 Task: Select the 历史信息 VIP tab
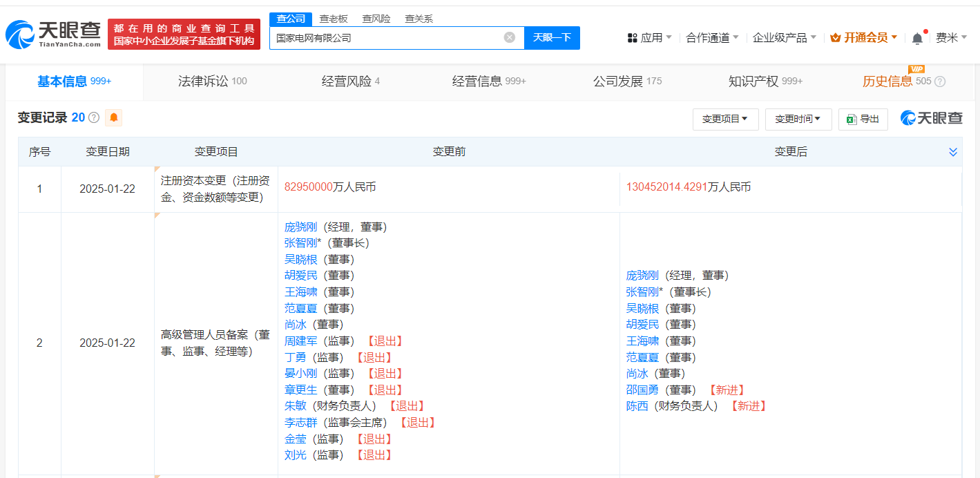point(896,82)
